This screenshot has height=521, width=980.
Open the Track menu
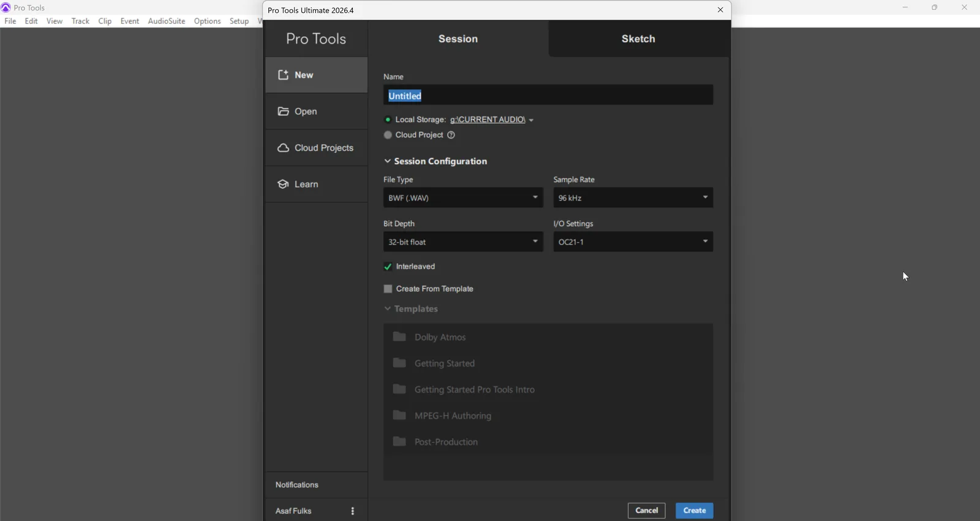click(x=80, y=21)
